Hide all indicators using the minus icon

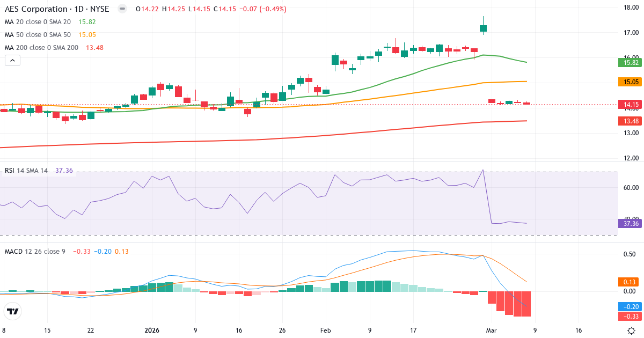click(x=122, y=9)
